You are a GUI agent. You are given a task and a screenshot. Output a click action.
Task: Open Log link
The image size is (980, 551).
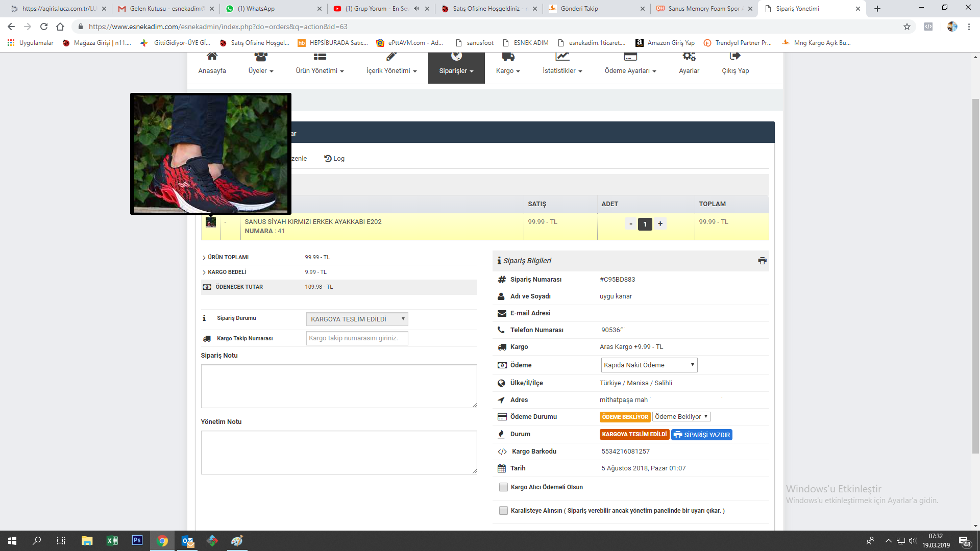coord(334,159)
